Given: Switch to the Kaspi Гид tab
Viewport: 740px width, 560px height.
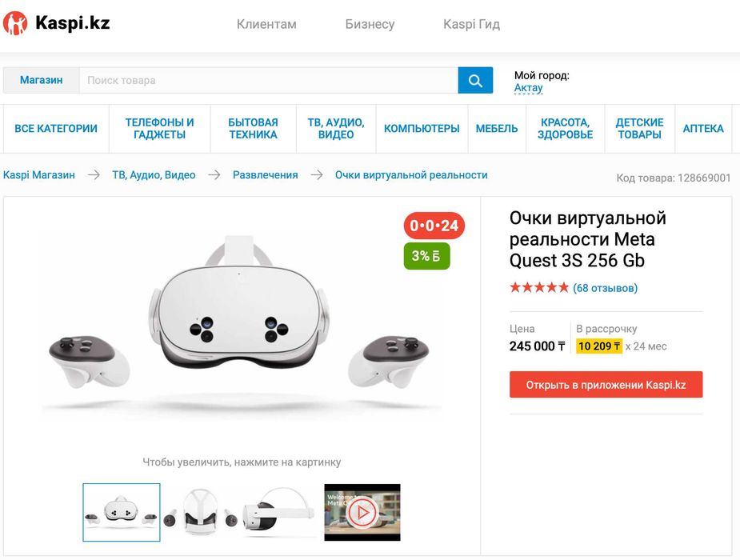Looking at the screenshot, I should [x=471, y=24].
